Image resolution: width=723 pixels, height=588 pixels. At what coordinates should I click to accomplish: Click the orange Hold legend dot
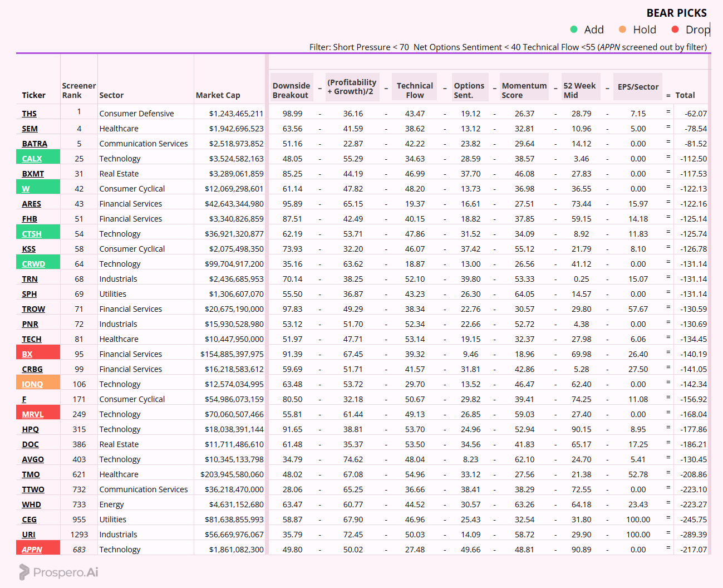click(622, 30)
